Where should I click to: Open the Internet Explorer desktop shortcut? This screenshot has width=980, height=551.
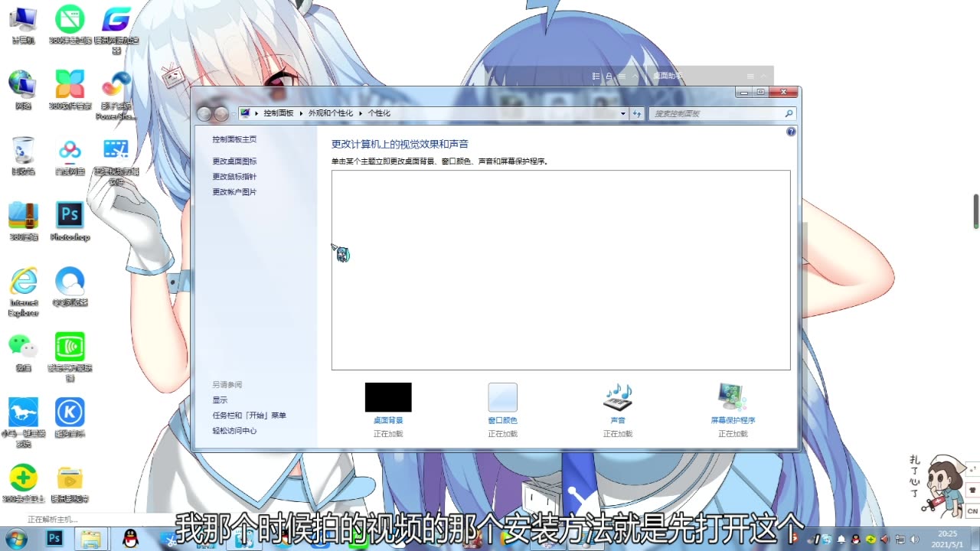click(23, 292)
